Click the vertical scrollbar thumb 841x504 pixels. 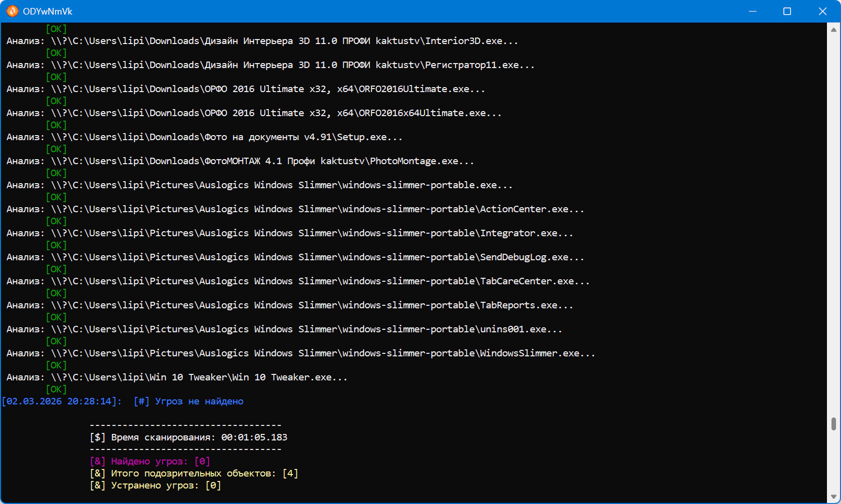coord(833,423)
